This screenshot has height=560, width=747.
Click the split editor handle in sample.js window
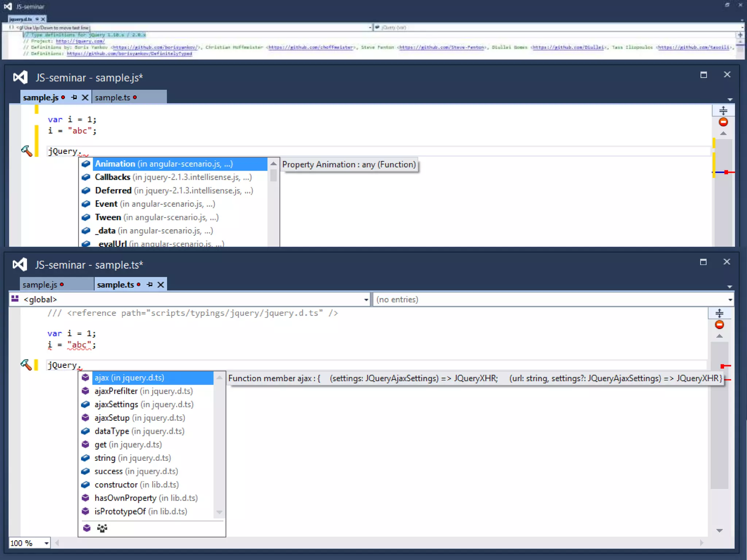(723, 110)
